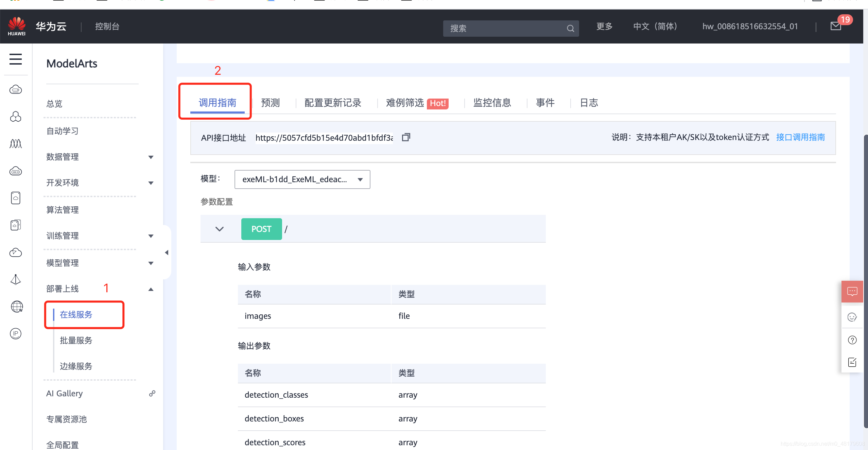Open the hamburger navigation menu
Image resolution: width=868 pixels, height=450 pixels.
coord(16,59)
